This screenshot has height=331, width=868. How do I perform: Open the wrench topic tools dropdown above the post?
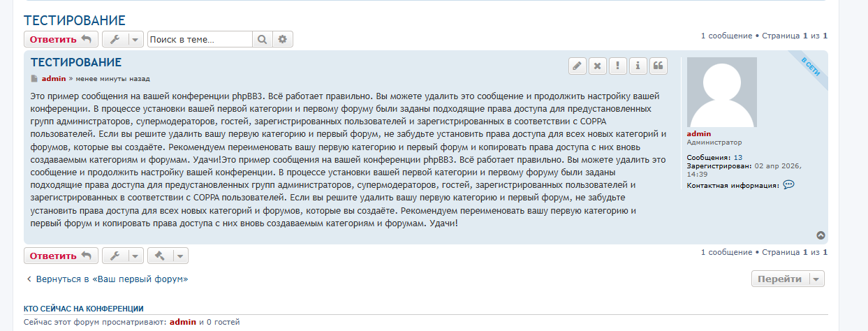[x=123, y=39]
